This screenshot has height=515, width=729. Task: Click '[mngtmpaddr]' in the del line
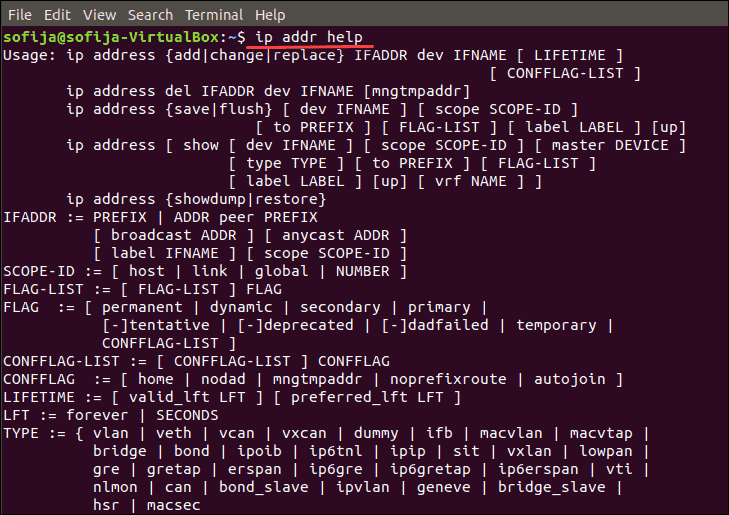417,92
